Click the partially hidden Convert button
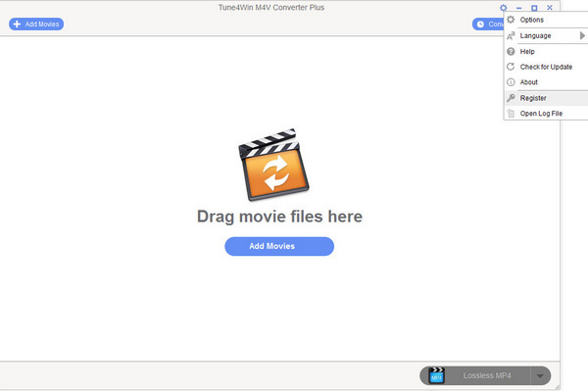Viewport: 588px width, 391px height. pyautogui.click(x=488, y=24)
